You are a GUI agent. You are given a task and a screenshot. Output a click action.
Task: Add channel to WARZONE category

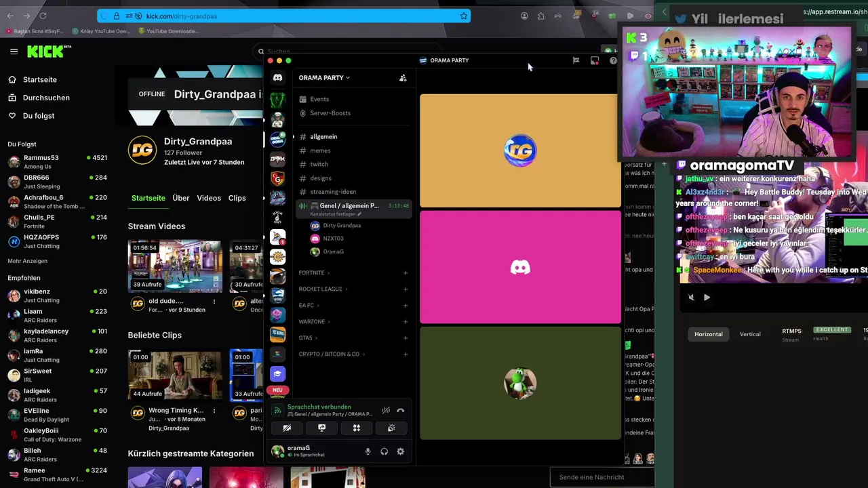[x=406, y=322]
